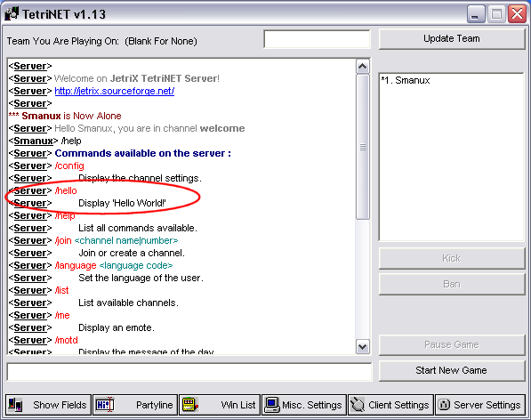531x420 pixels.
Task: Select player Smanux in player list
Action: [406, 81]
